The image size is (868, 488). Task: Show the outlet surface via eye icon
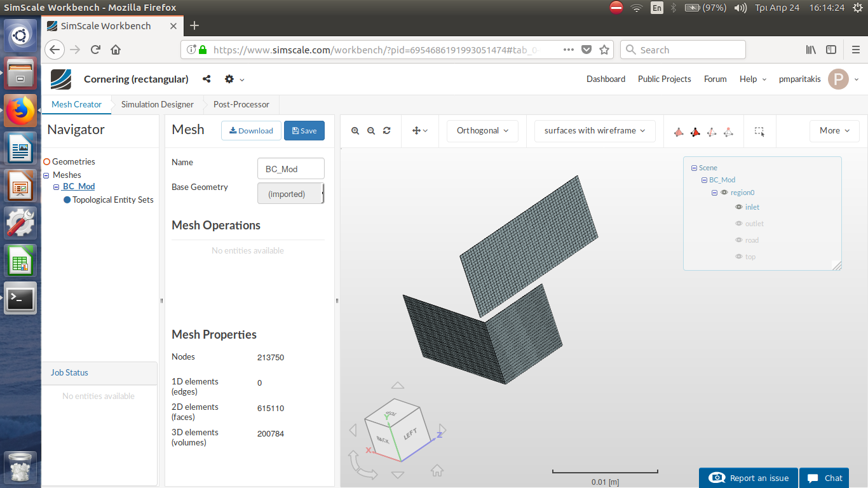(x=739, y=224)
